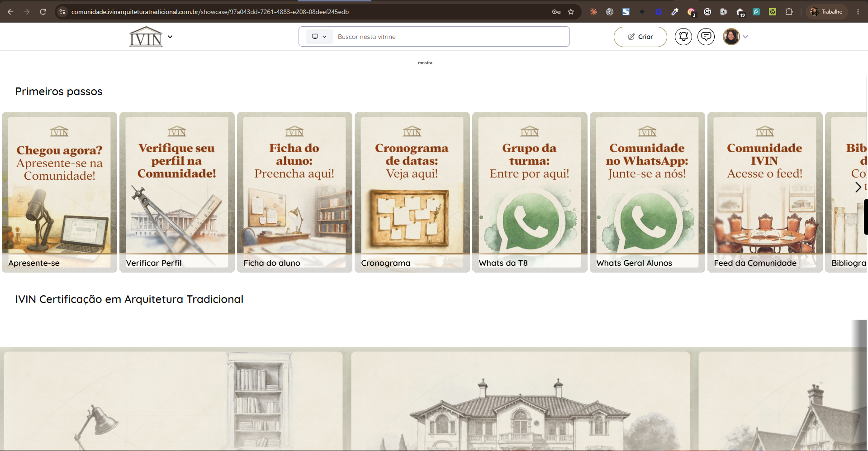The width and height of the screenshot is (868, 451).
Task: Open the Apresente-se card
Action: (59, 192)
